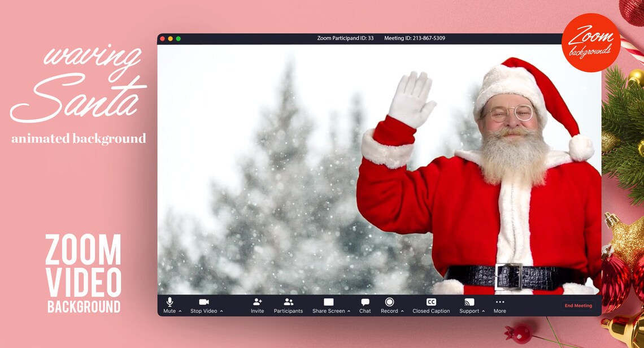Start recording the meeting
Viewport: 644px width, 348px height.
pyautogui.click(x=390, y=302)
